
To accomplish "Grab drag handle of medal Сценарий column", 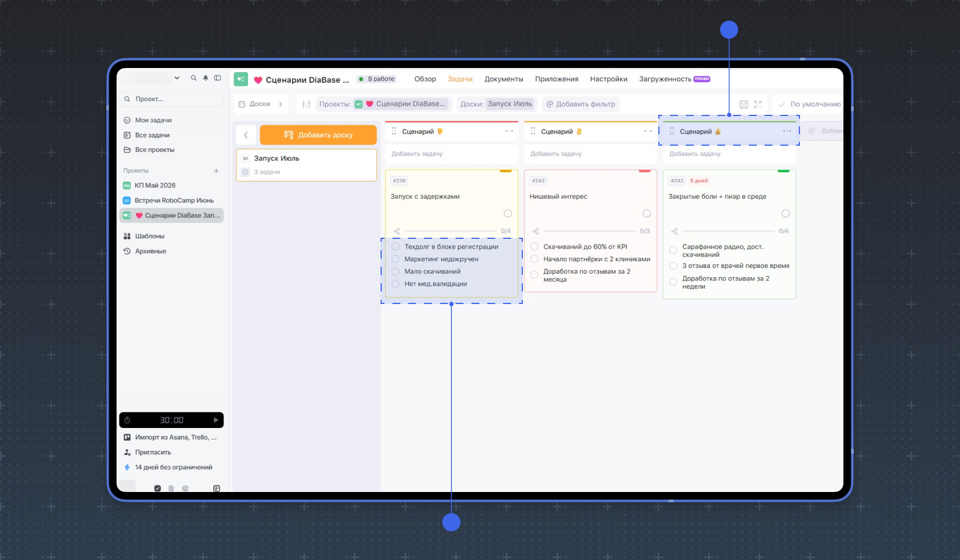I will click(533, 131).
